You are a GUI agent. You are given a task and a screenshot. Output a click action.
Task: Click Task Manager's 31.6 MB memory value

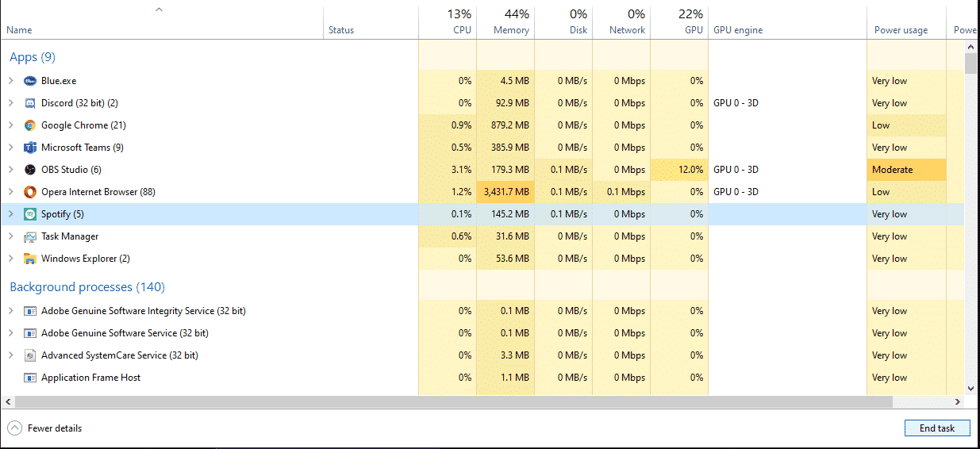(x=513, y=236)
